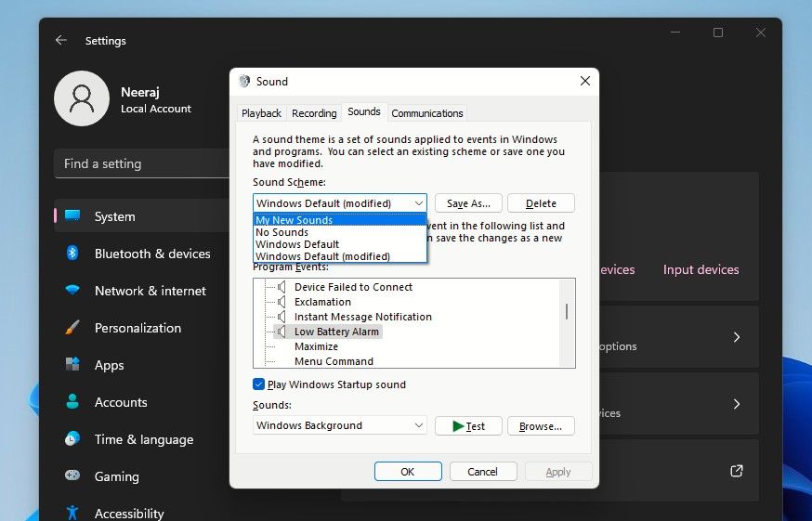Viewport: 812px width, 521px height.
Task: Select Device Failed to Connect event
Action: click(353, 287)
